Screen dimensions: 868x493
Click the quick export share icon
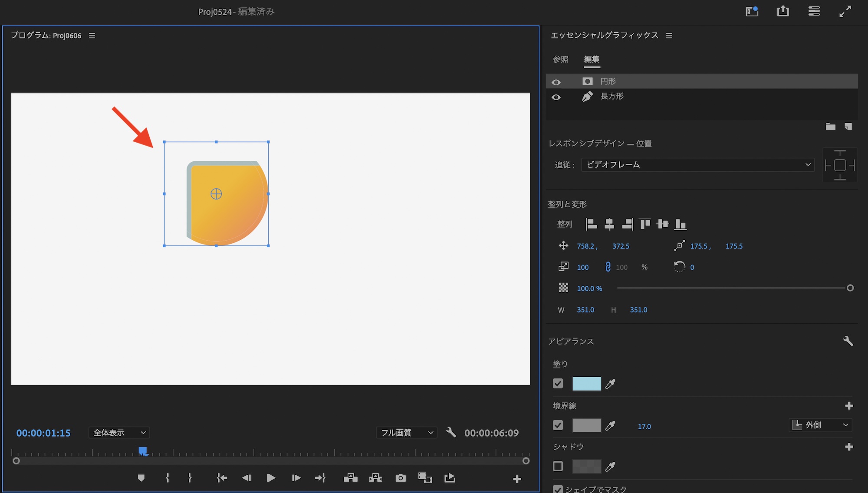(783, 11)
